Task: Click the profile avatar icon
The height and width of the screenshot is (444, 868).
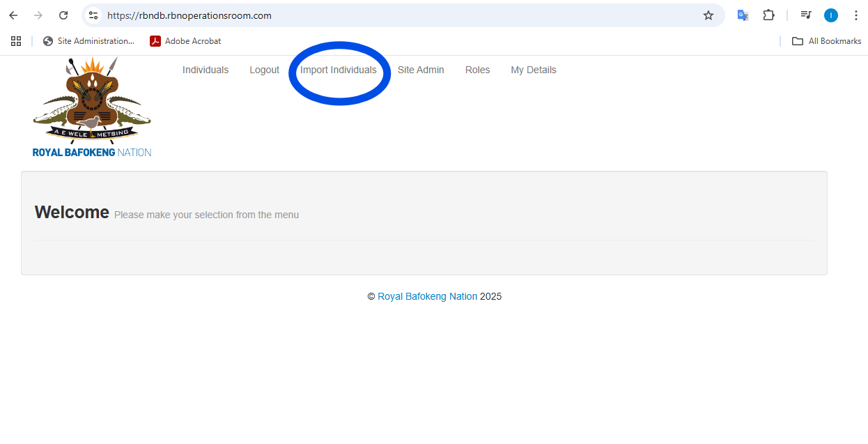Action: coord(830,15)
